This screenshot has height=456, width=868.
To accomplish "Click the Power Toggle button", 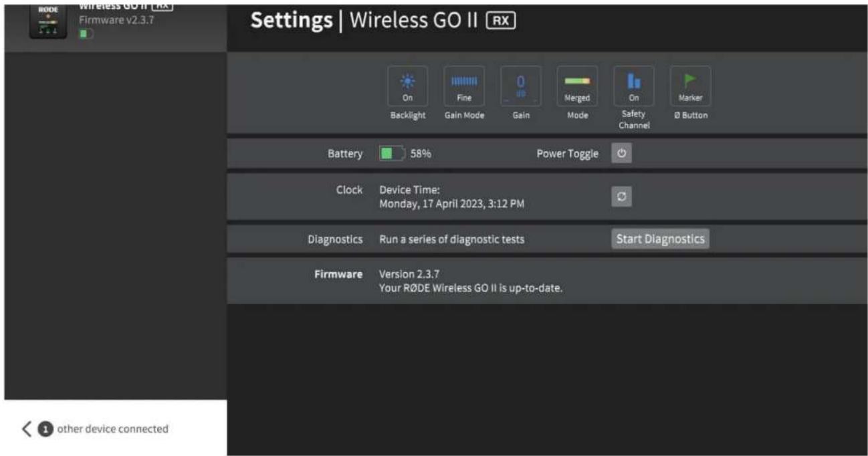I will pyautogui.click(x=621, y=154).
